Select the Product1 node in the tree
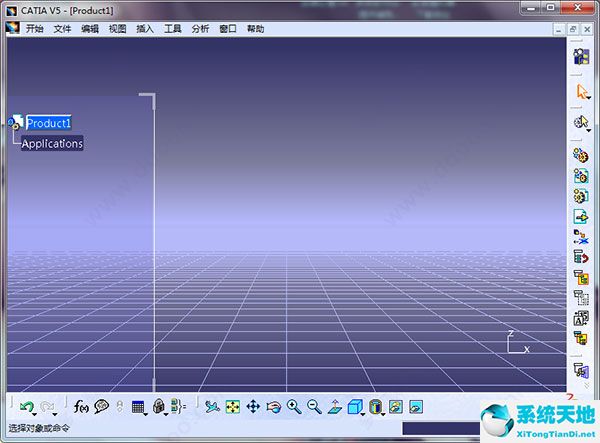The width and height of the screenshot is (600, 443). tap(49, 123)
